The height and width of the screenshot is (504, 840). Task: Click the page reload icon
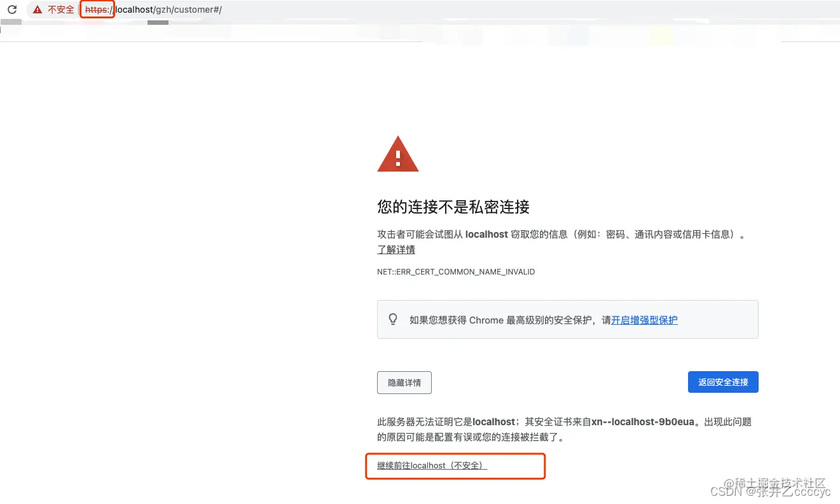(11, 10)
